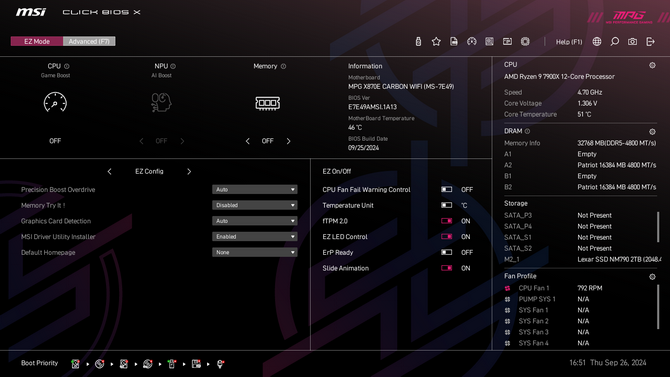670x377 pixels.
Task: Select the floppy disk boot priority icon
Action: (x=196, y=364)
